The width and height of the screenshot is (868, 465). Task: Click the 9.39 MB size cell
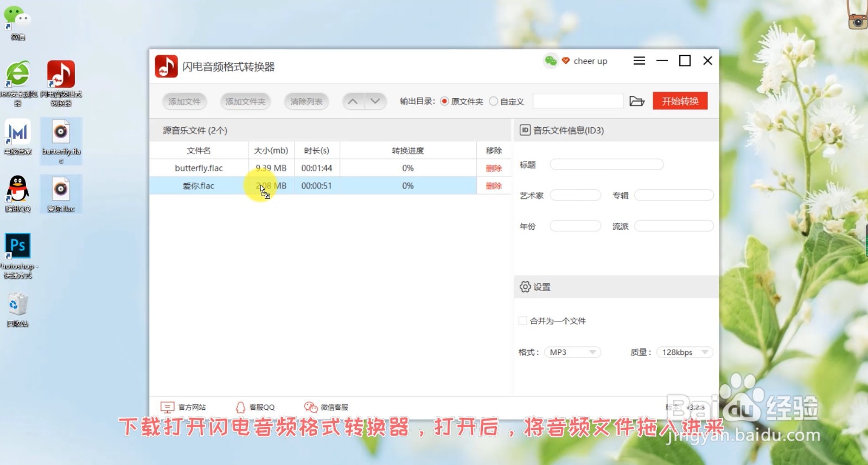click(x=271, y=168)
